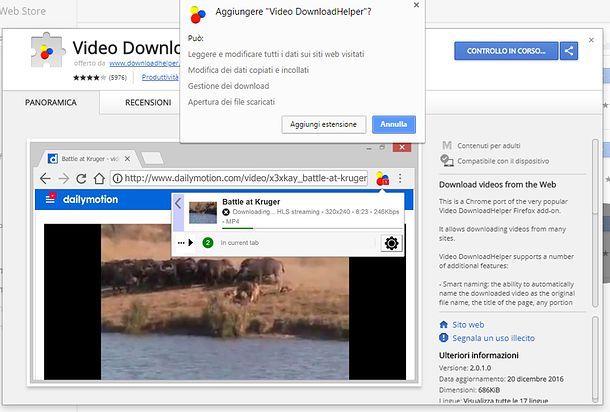Click the extension preview screenshot of the Battle at Kruger video
The image size is (610, 412).
click(x=224, y=263)
